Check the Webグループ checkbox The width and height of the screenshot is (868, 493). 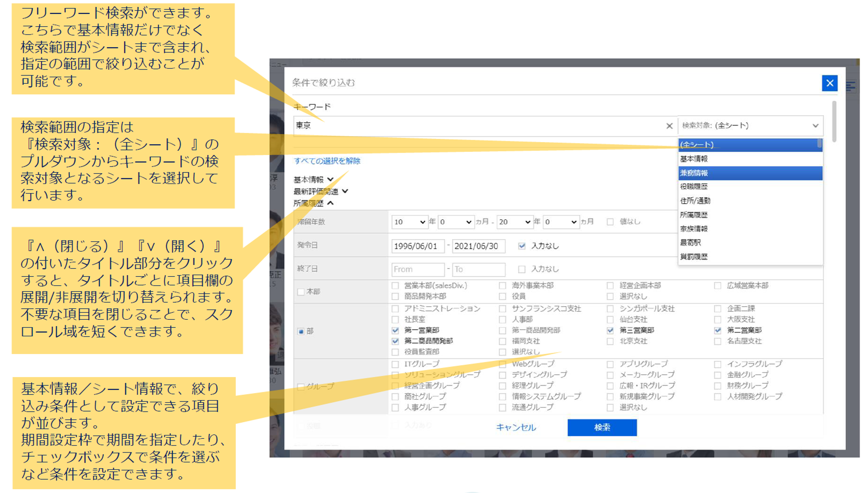click(x=503, y=364)
